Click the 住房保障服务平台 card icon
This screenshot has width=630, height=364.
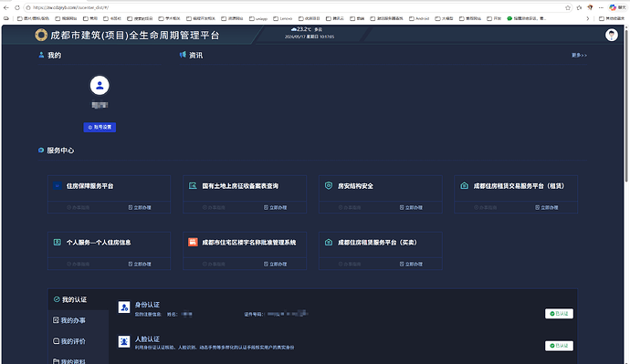tap(57, 186)
